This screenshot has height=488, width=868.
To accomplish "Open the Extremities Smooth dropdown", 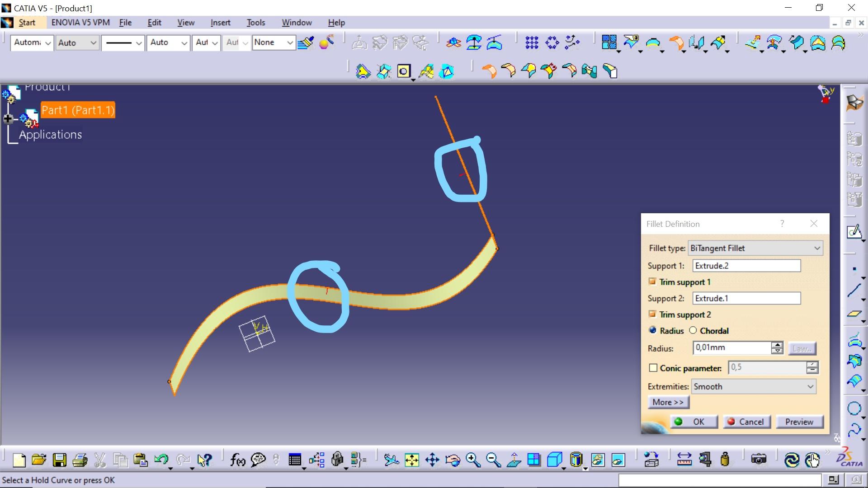I will click(753, 386).
